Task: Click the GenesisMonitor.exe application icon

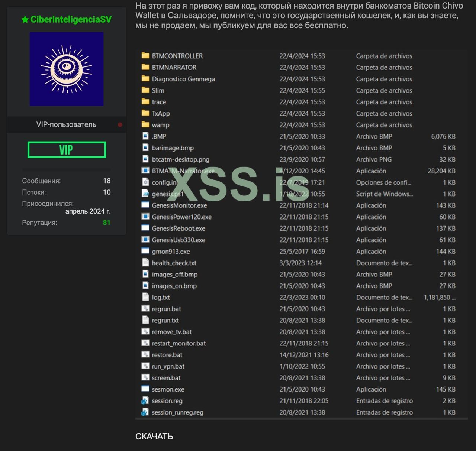Action: [x=145, y=205]
